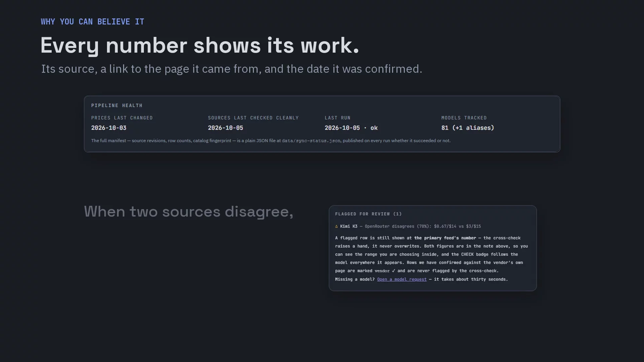
Task: Click the 'Missing a model?' text
Action: (355, 279)
